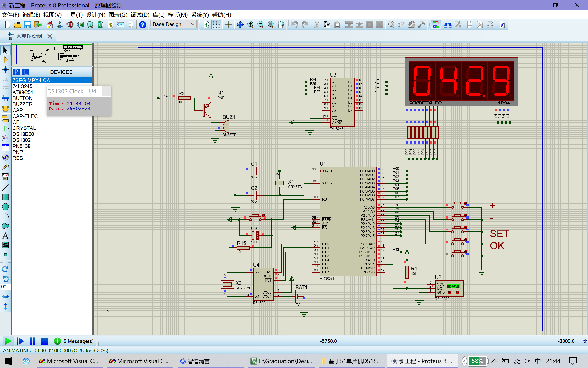Screen dimensions: 588x368
Task: Click the overview thumbnail preview
Action: 52,55
